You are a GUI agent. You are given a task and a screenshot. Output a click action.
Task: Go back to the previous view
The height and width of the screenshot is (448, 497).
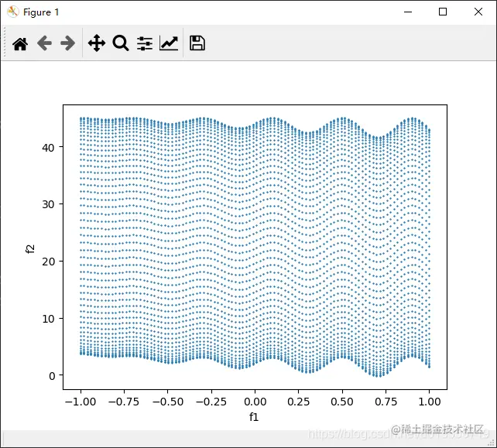[x=44, y=43]
